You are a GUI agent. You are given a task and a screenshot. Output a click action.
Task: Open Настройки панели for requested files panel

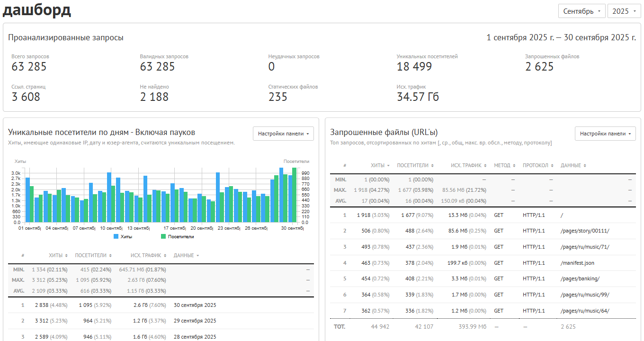pyautogui.click(x=605, y=134)
